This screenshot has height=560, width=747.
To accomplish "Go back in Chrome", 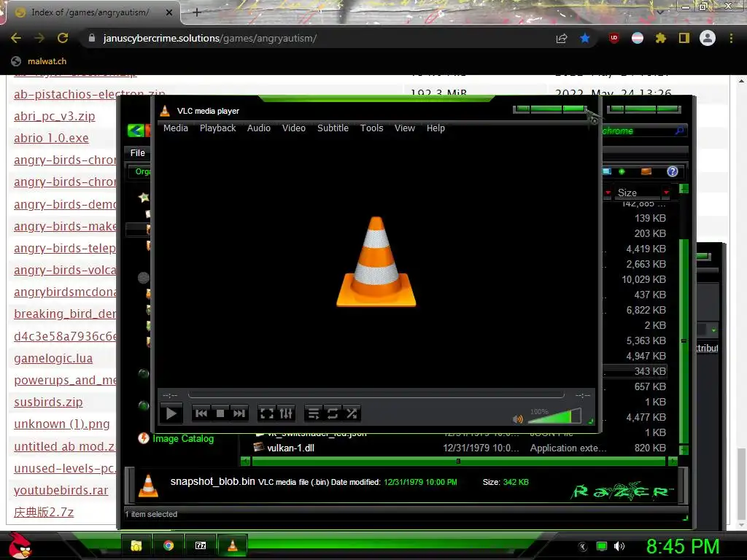I will pyautogui.click(x=16, y=38).
